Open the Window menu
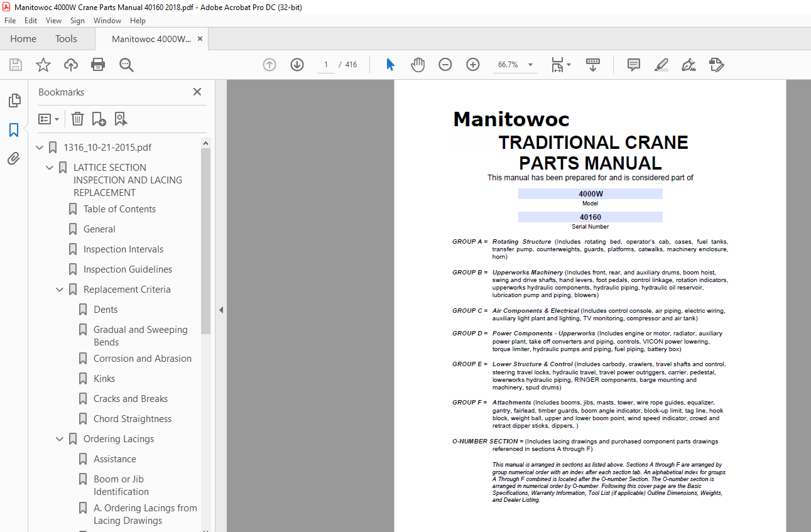Viewport: 811px width, 532px height. pos(107,21)
